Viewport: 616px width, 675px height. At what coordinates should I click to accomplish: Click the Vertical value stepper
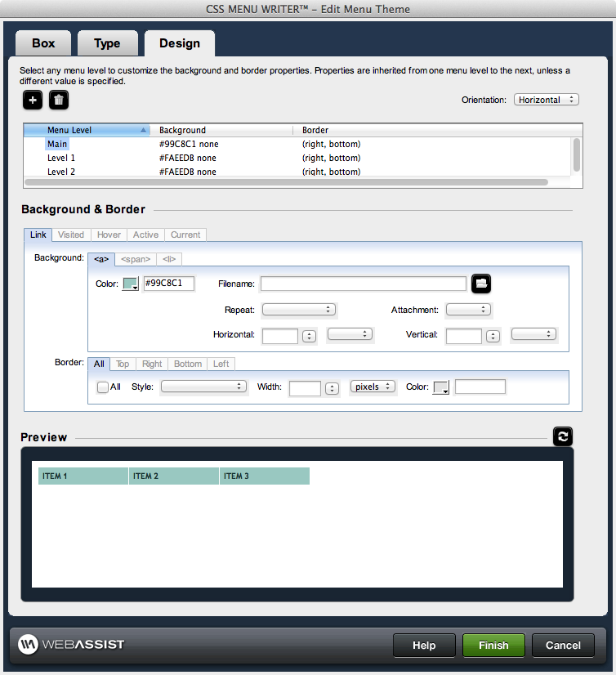pyautogui.click(x=493, y=336)
